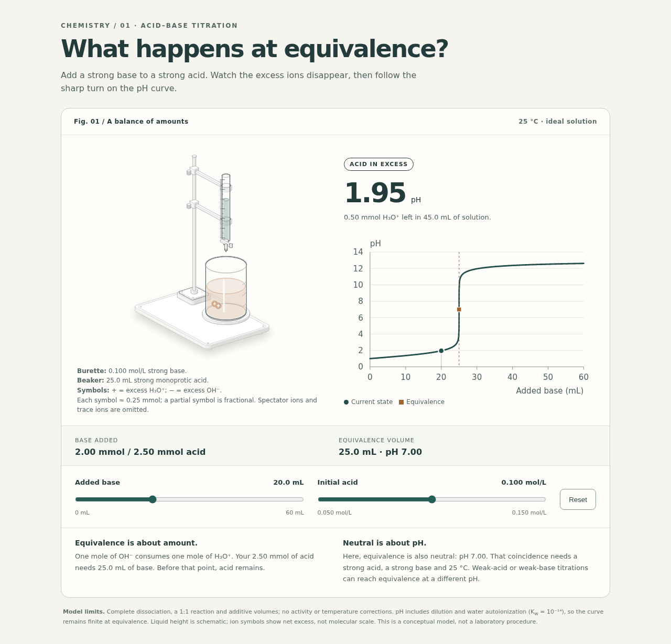This screenshot has width=671, height=644.
Task: Click the beaker containing the acid solution
Action: click(226, 289)
